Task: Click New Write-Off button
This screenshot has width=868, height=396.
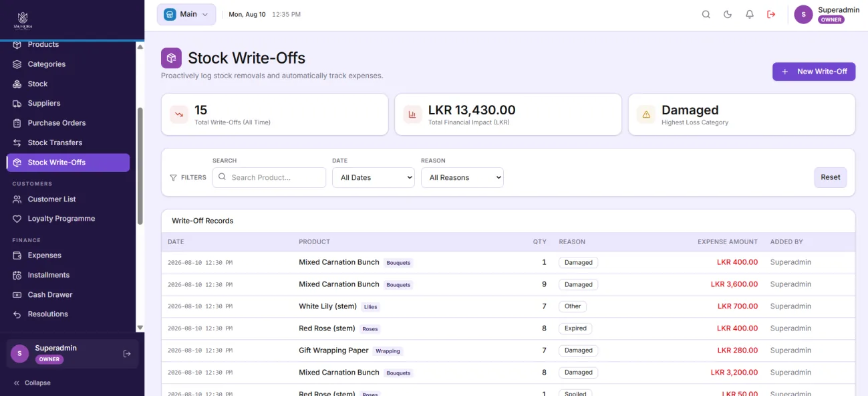Action: pyautogui.click(x=814, y=72)
